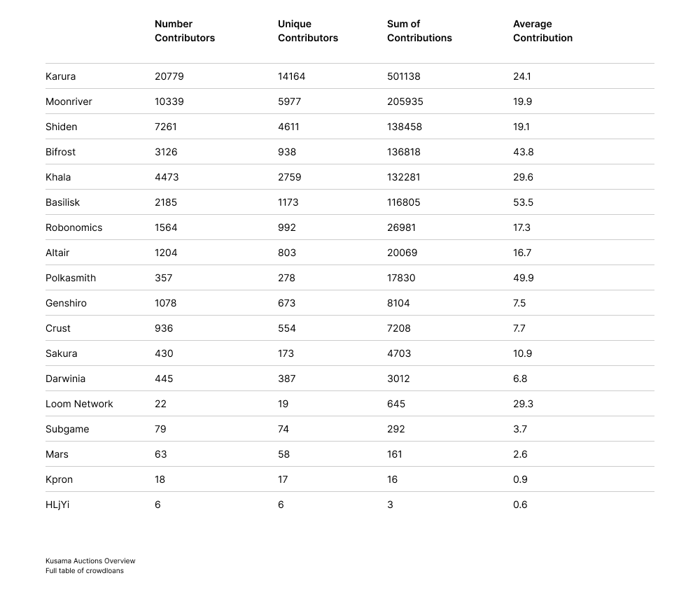Click the Unique Contributors column header
Viewport: 700px width, 599px height.
307,31
